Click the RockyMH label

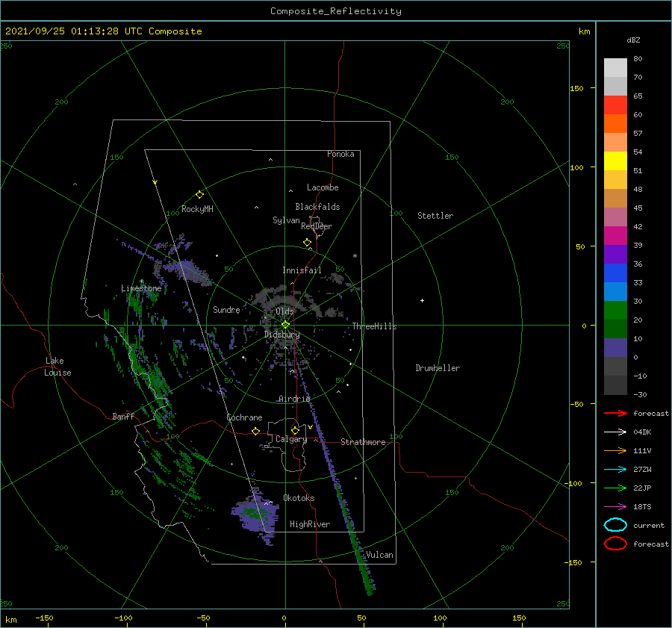point(197,209)
